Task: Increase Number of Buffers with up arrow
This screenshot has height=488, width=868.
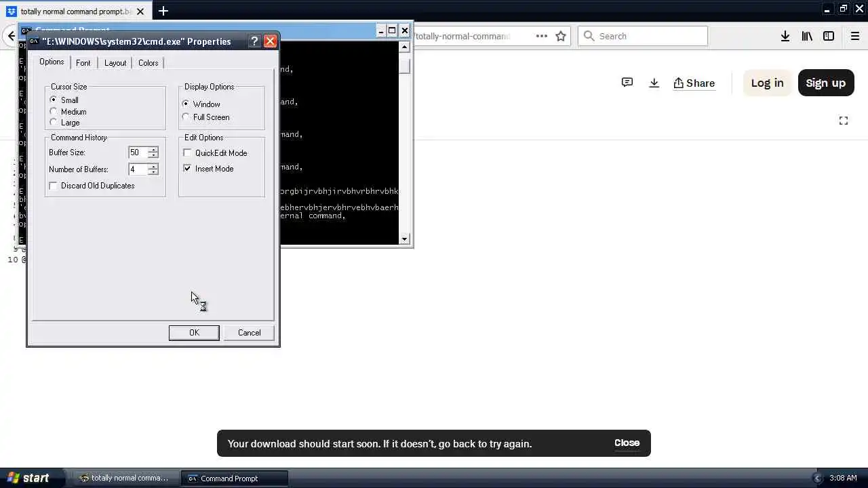Action: click(153, 166)
